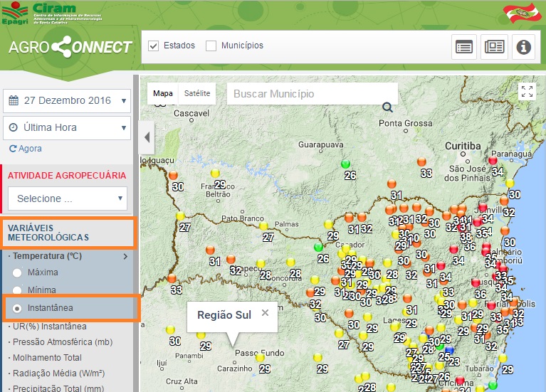546x392 pixels.
Task: Click the clock icon beside Última Hora
Action: (14, 127)
